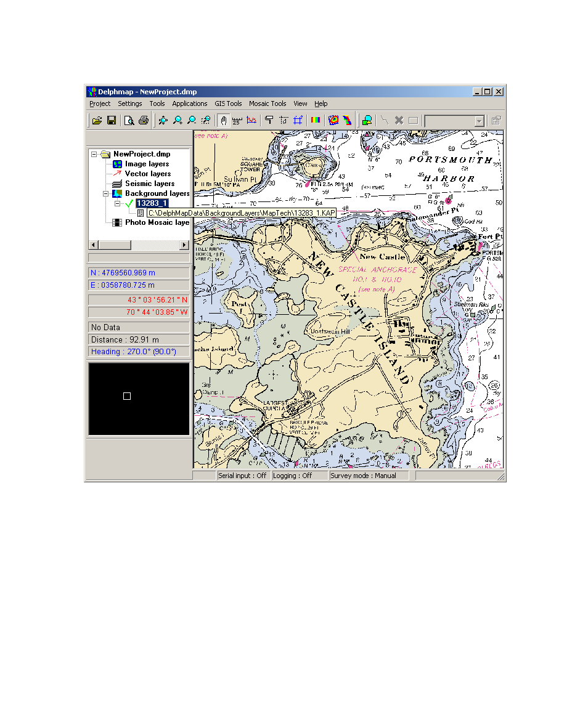Click the save floppy disk icon

tap(112, 120)
